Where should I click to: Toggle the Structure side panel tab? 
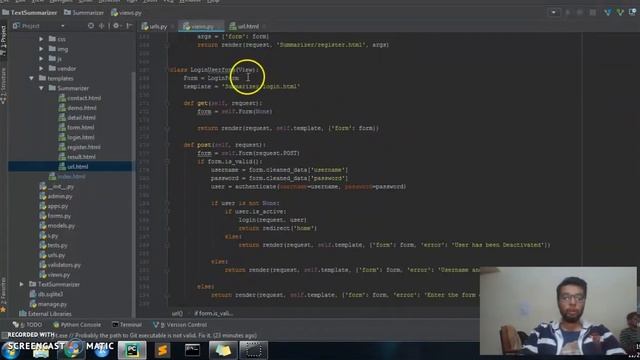point(3,86)
